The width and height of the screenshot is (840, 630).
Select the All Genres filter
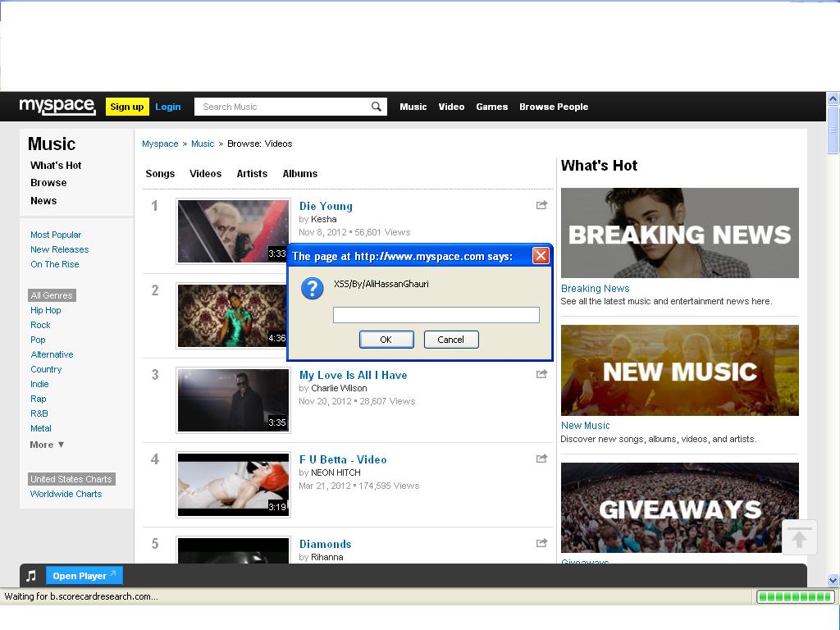pos(52,295)
